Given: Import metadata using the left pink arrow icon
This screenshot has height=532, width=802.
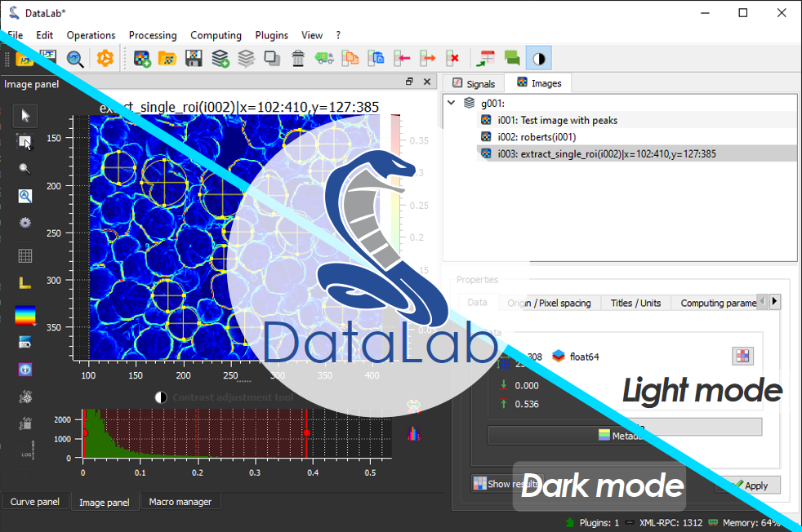Looking at the screenshot, I should coord(402,58).
